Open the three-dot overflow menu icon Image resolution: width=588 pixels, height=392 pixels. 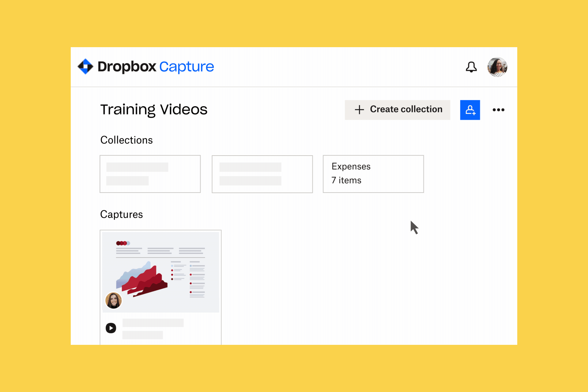(x=499, y=110)
